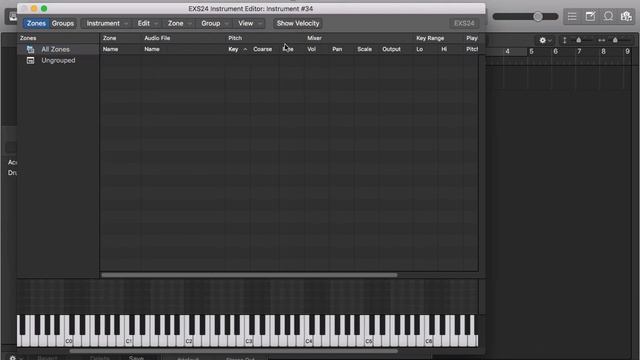640x360 pixels.
Task: Open the Instrument dropdown menu
Action: [x=107, y=23]
